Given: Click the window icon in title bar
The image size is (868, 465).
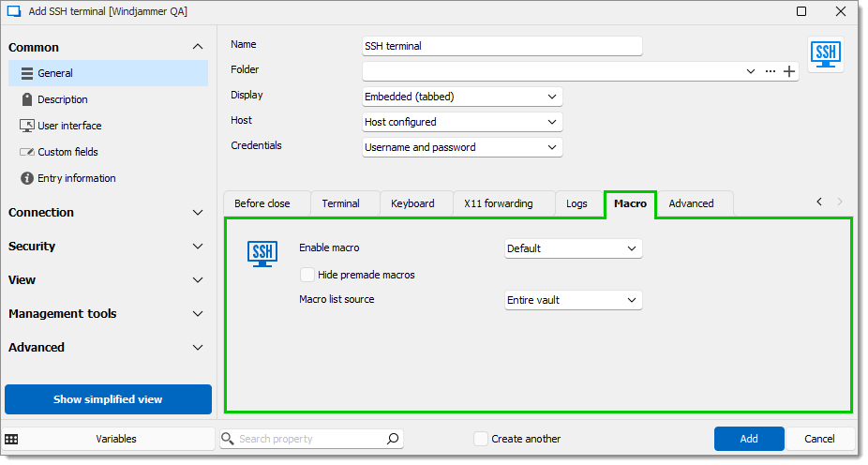Looking at the screenshot, I should pos(14,11).
